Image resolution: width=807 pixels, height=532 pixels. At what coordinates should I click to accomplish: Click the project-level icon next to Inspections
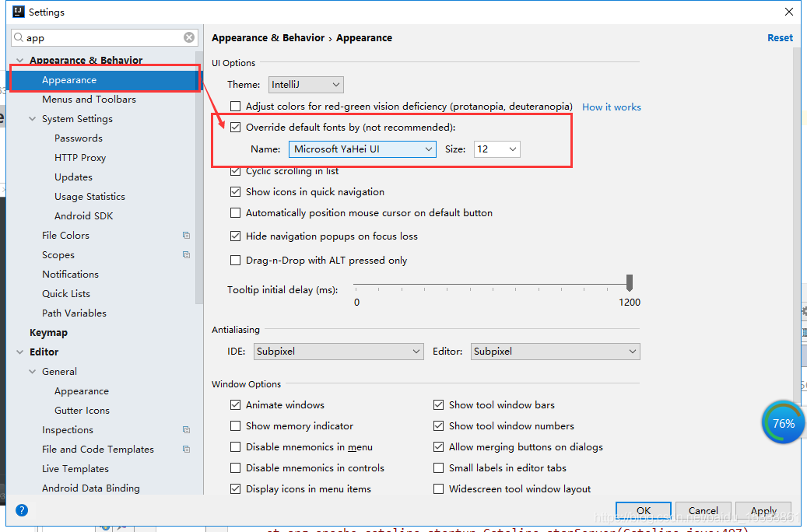186,429
